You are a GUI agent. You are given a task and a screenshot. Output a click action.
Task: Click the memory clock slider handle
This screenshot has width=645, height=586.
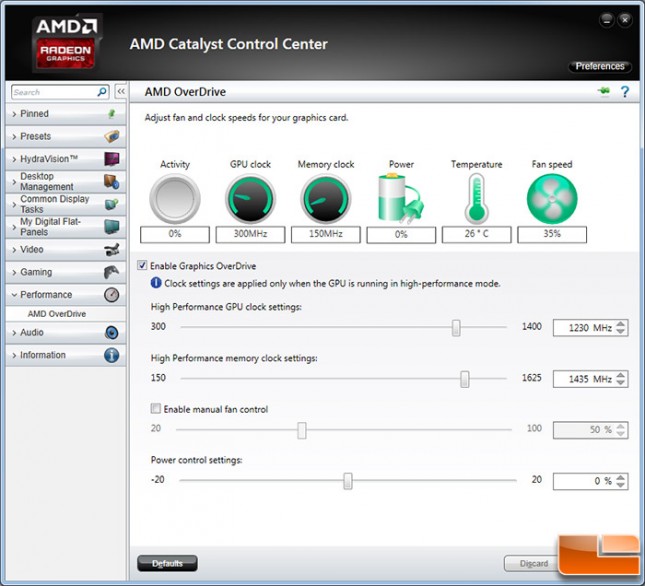[x=464, y=379]
